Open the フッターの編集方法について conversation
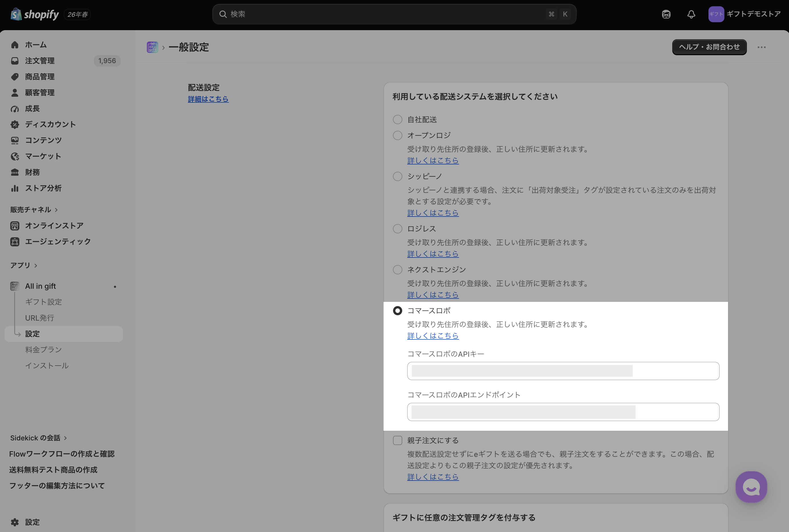Screen dimensions: 789x532 click(x=57, y=486)
